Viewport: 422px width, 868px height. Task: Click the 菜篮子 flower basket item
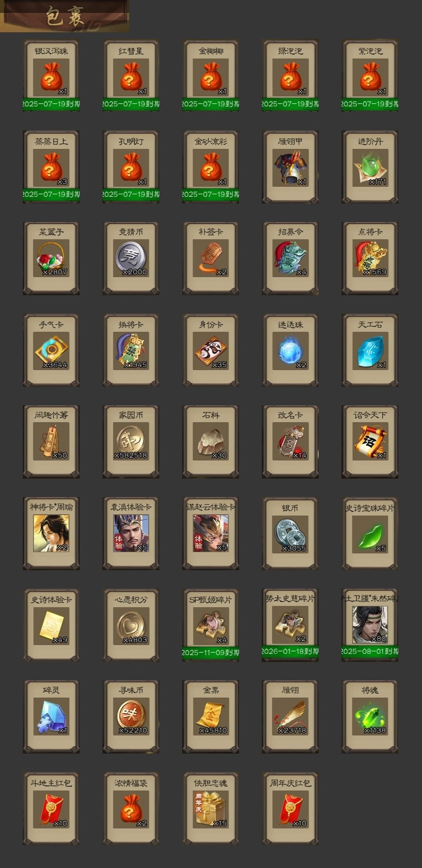coord(51,258)
